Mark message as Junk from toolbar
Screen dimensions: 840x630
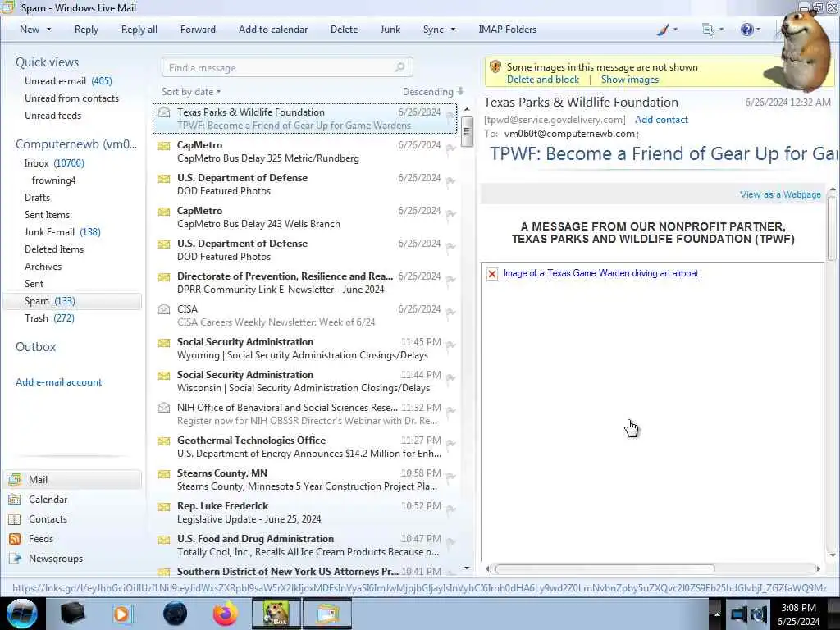tap(390, 30)
